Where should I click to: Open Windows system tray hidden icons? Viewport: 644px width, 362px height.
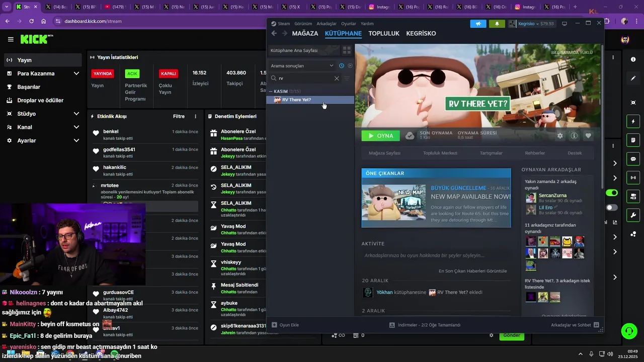tap(580, 354)
